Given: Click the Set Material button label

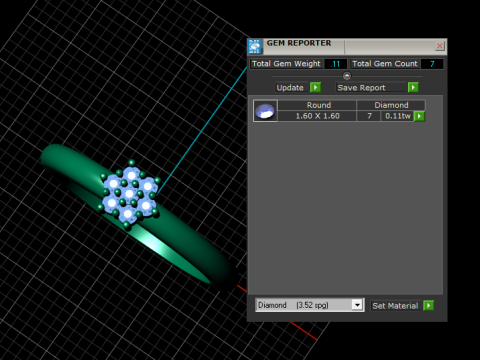Looking at the screenshot, I should 395,306.
